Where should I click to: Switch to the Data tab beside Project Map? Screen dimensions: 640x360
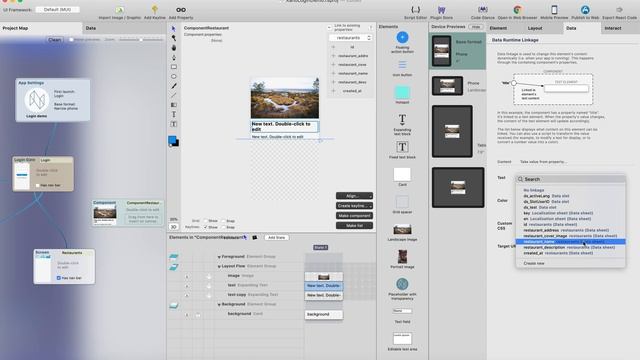click(124, 28)
